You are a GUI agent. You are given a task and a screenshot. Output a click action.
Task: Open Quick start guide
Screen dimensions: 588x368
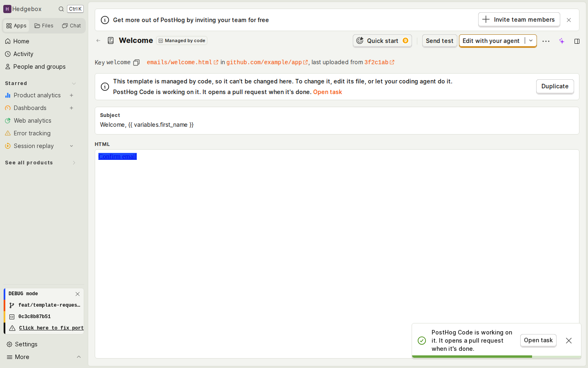pyautogui.click(x=382, y=41)
